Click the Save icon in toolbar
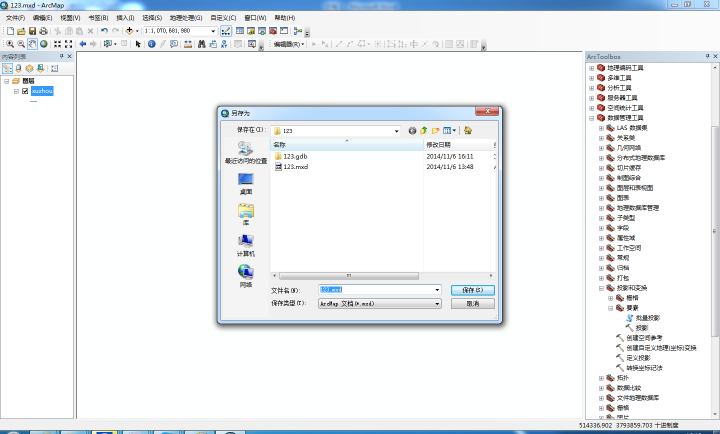This screenshot has height=434, width=720. 32,31
